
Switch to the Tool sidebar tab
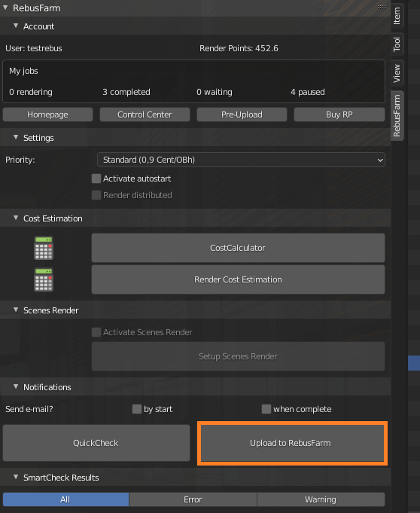(x=397, y=44)
